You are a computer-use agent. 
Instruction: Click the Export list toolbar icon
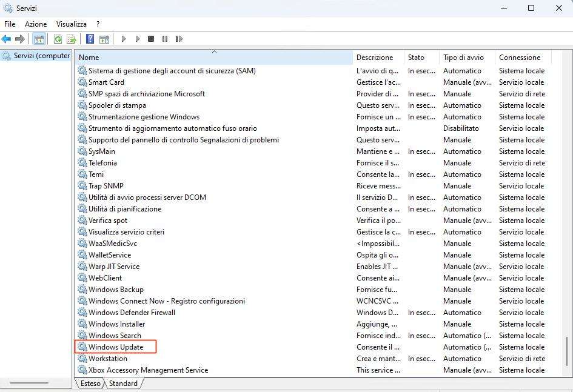click(72, 39)
